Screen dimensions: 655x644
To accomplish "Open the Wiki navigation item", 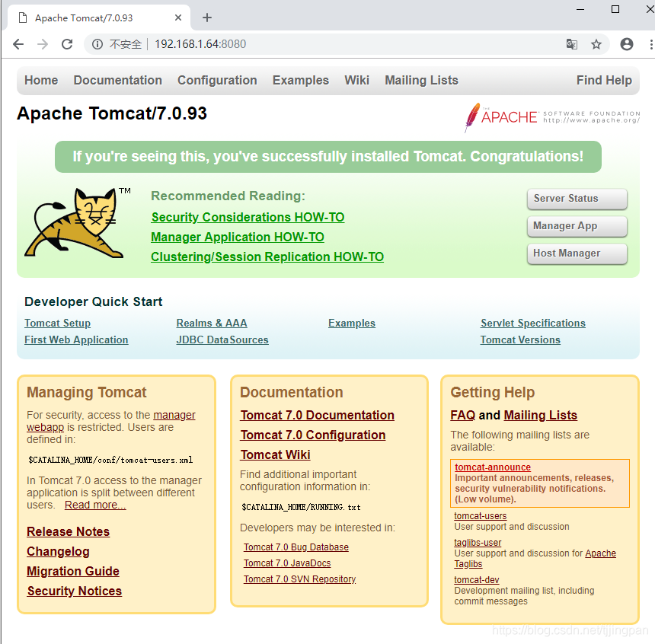I will point(356,80).
